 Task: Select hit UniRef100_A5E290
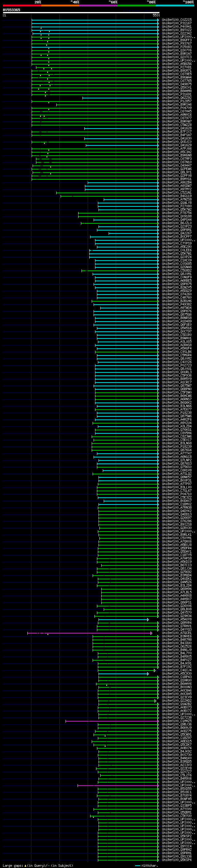[x=176, y=247]
